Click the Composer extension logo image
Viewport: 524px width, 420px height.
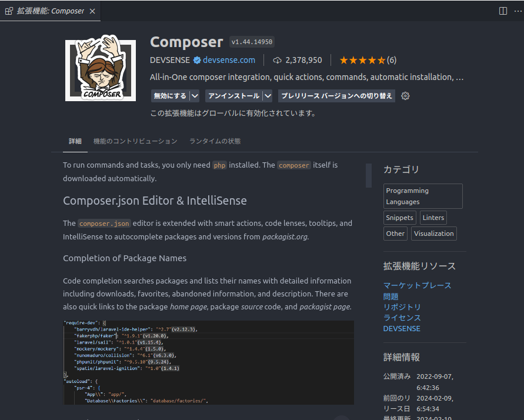click(x=101, y=68)
